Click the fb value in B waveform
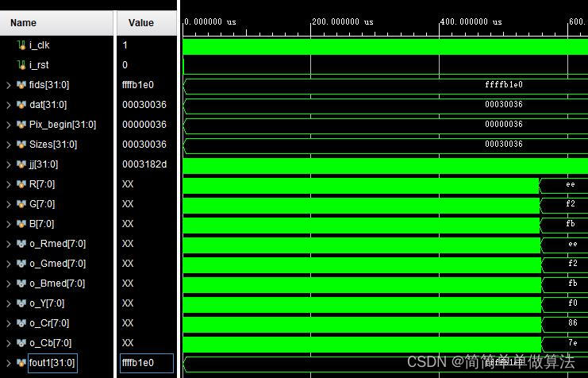The width and height of the screenshot is (588, 378). (x=571, y=224)
